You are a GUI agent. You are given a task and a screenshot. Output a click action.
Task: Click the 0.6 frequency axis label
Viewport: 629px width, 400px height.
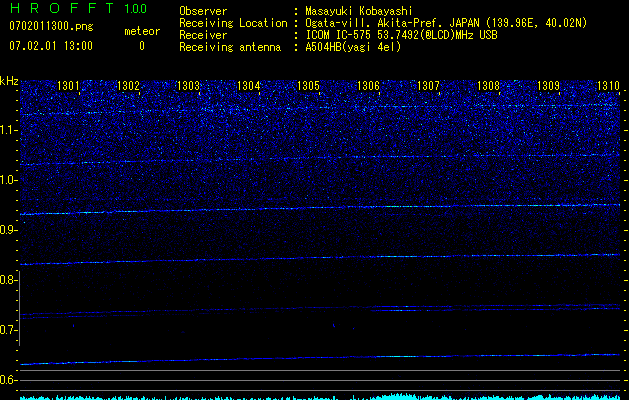[7, 380]
